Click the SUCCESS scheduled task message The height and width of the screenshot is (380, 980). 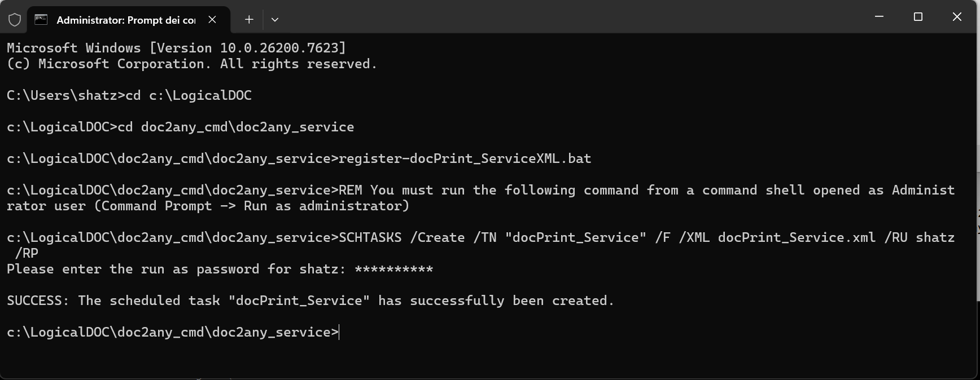pos(310,301)
